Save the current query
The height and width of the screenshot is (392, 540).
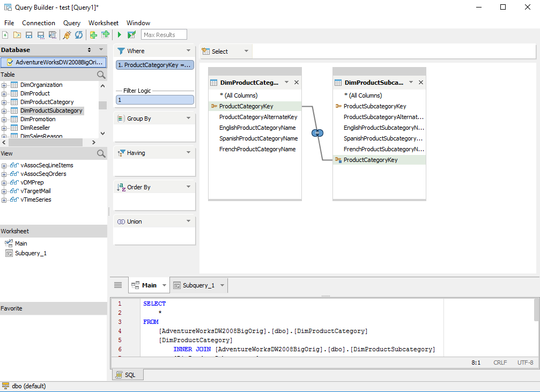[29, 34]
